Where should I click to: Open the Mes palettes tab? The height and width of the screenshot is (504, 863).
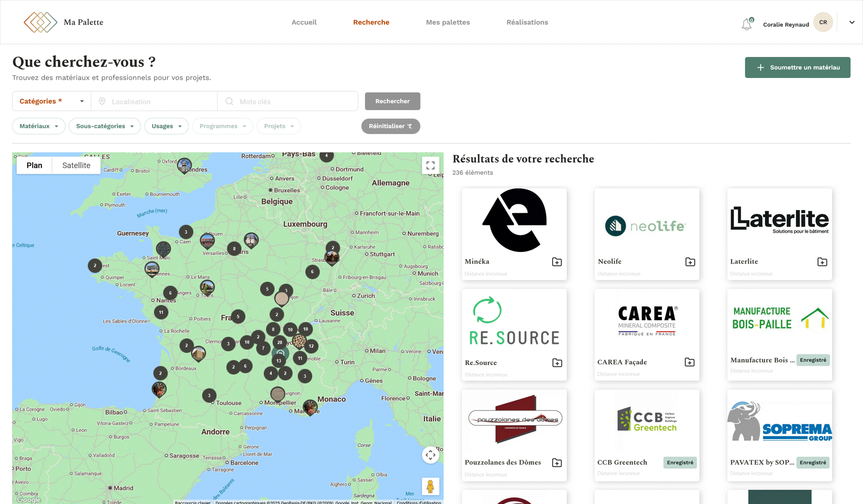click(x=448, y=22)
